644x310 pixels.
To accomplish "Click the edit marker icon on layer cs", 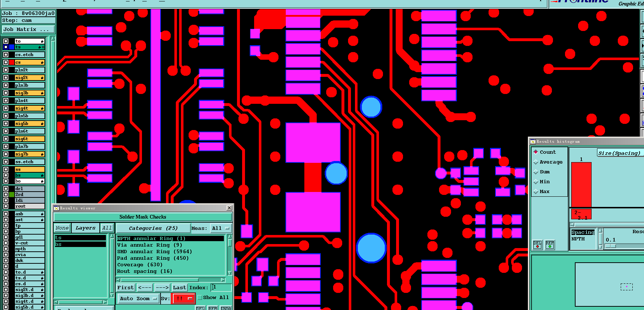I will 42,62.
